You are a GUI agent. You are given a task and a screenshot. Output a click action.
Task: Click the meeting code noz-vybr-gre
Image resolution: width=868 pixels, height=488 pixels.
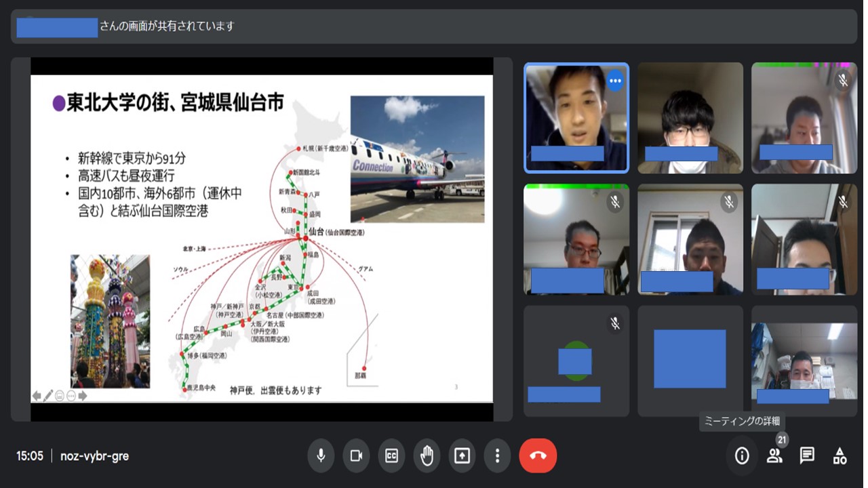[94, 456]
